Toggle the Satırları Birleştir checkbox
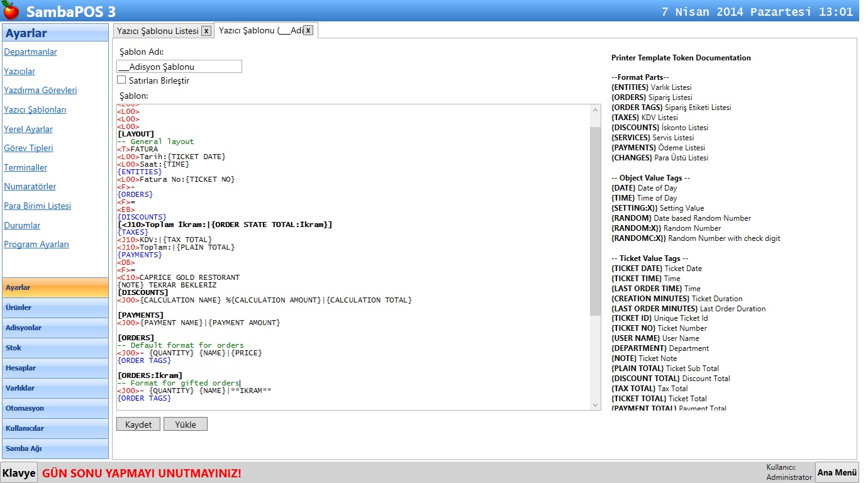 121,80
